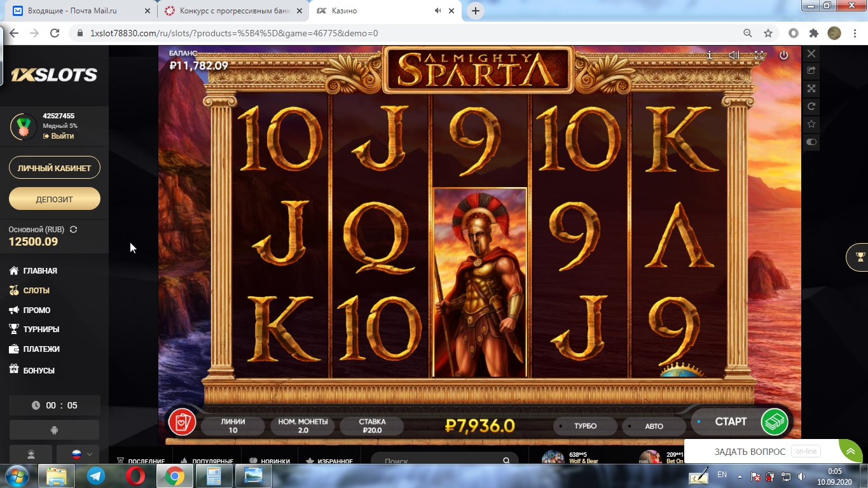Mute Казино tab via speaker icon
Screen dimensions: 868x488
[437, 11]
